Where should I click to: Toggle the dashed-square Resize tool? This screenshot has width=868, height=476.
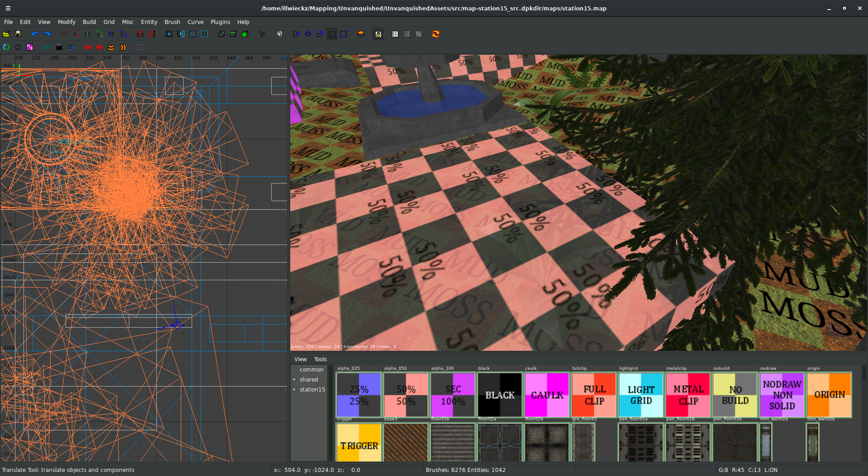tap(332, 34)
